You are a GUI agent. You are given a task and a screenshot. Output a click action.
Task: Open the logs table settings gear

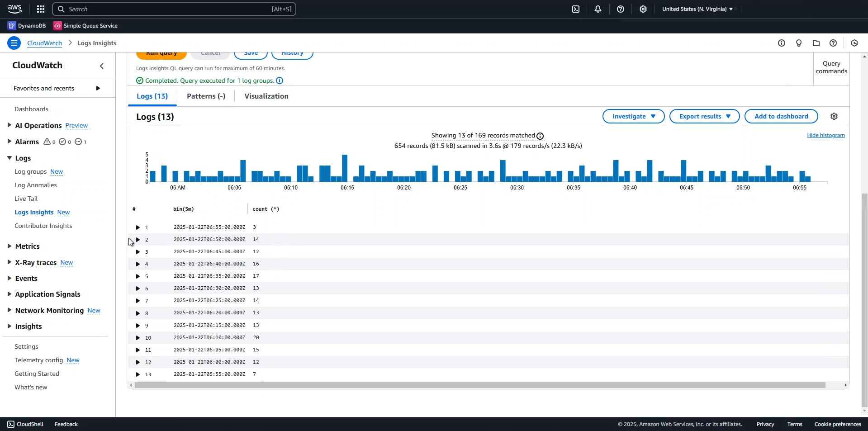click(x=834, y=117)
